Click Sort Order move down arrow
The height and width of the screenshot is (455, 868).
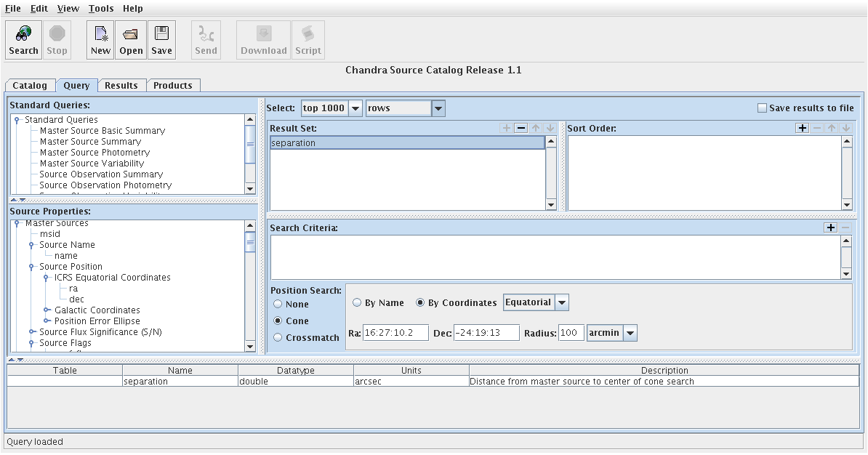[846, 128]
